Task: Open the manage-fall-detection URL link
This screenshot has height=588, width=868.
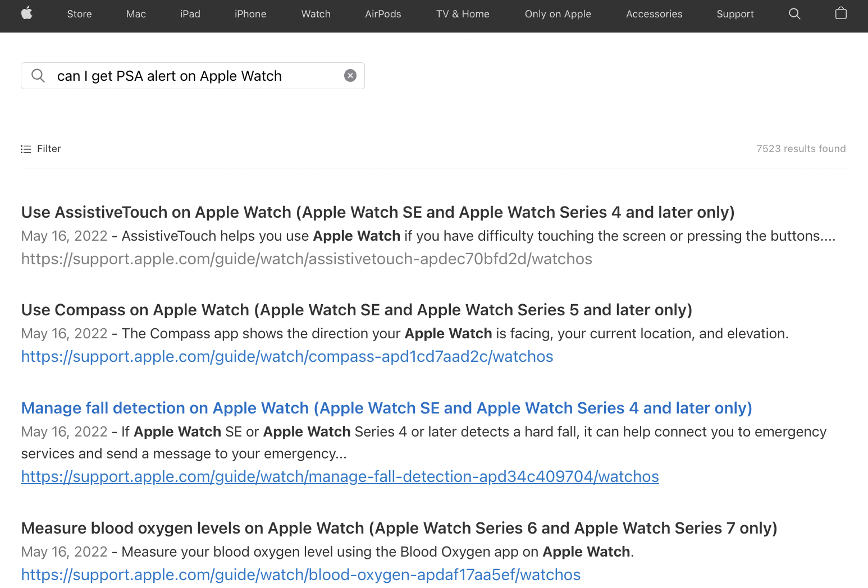Action: coord(340,476)
